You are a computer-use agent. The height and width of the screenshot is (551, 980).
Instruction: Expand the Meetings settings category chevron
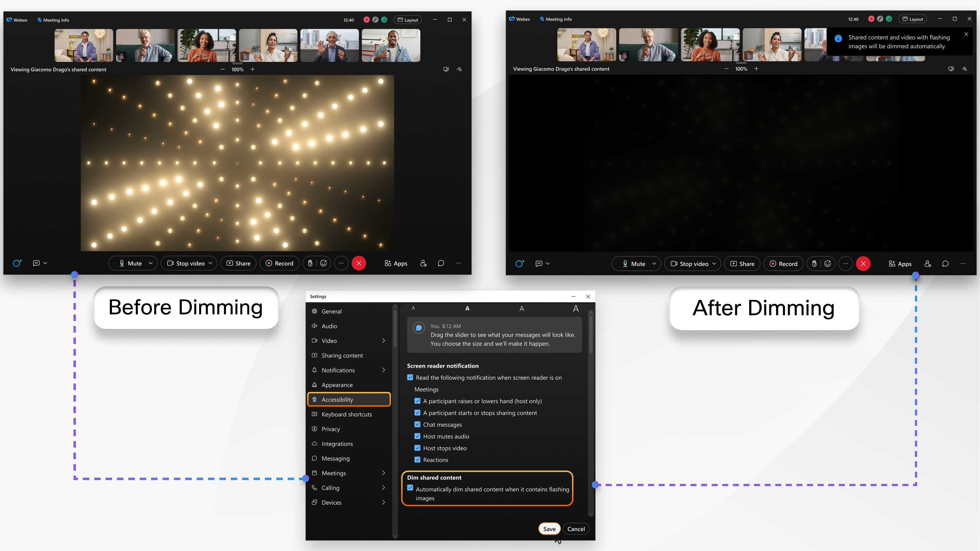[x=383, y=473]
